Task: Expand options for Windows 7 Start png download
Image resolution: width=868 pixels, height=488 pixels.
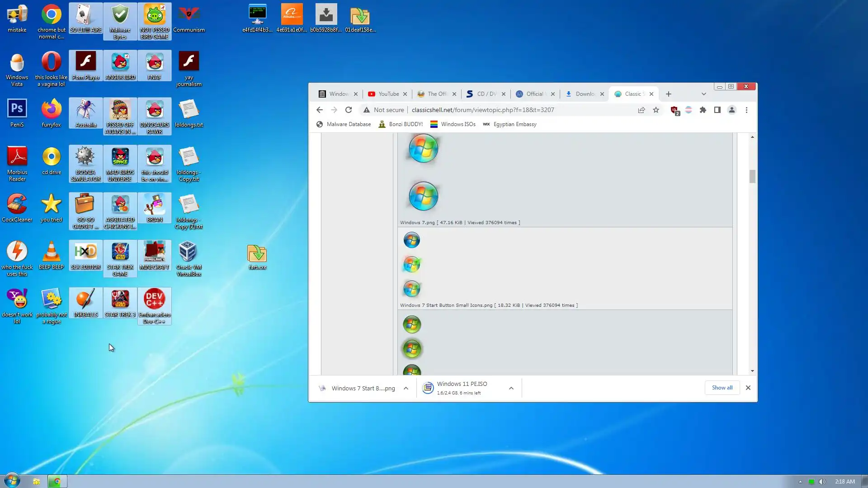Action: click(x=406, y=388)
